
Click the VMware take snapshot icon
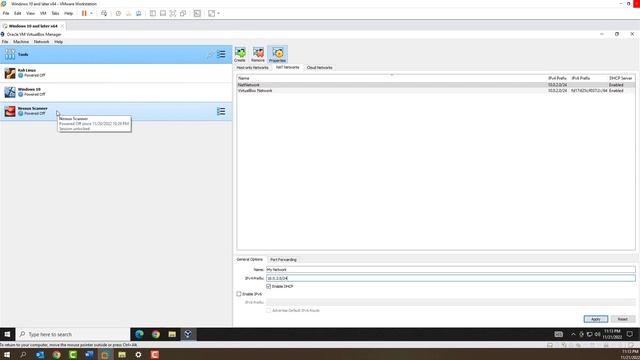(118, 13)
